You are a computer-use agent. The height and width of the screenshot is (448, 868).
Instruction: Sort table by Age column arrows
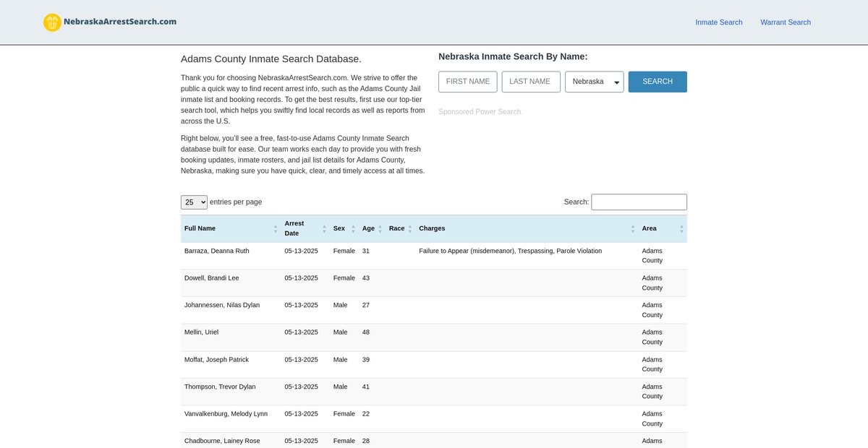pyautogui.click(x=380, y=228)
